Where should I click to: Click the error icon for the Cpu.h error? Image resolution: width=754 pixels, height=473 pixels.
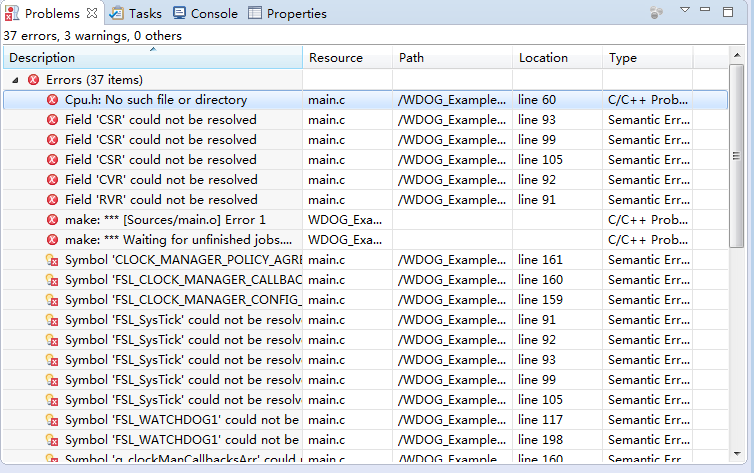[x=52, y=100]
